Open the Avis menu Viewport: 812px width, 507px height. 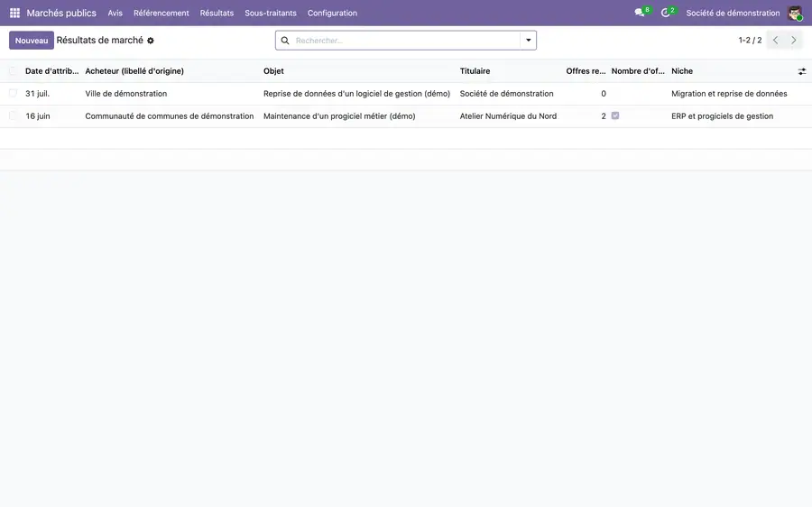click(115, 13)
